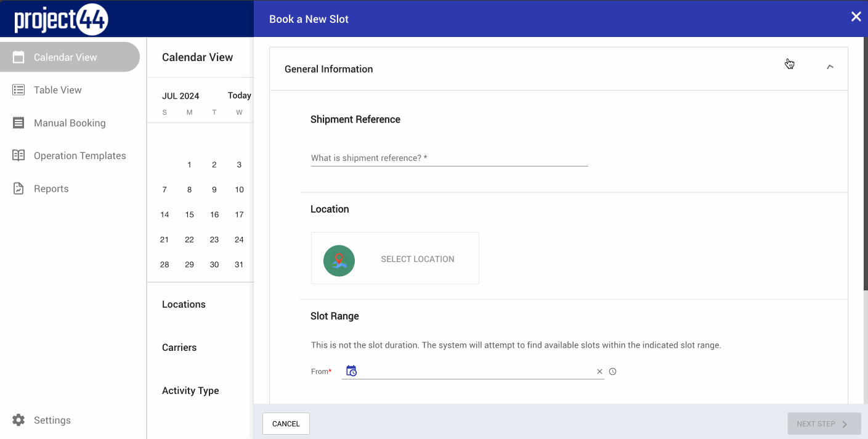The width and height of the screenshot is (868, 439).
Task: Click the Reports chart icon
Action: click(18, 189)
